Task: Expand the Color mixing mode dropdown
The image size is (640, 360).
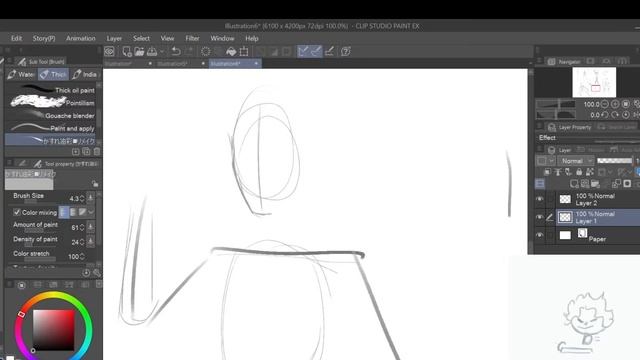Action: click(91, 212)
